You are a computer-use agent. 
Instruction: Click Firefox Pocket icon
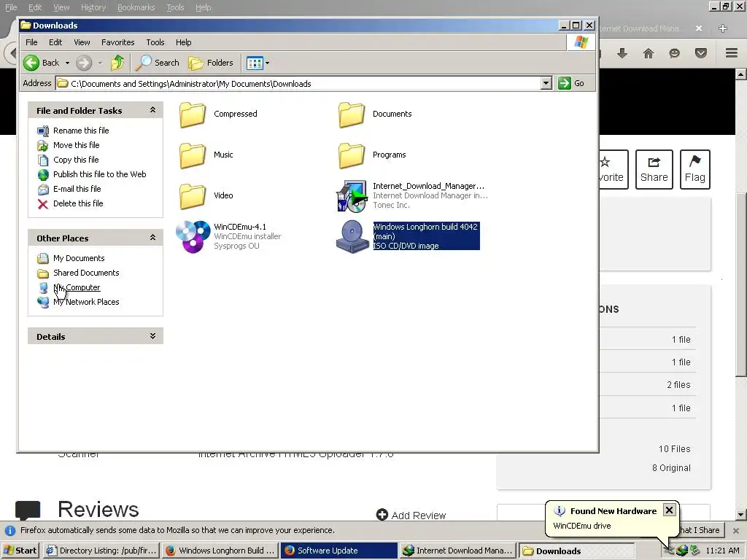(x=701, y=53)
